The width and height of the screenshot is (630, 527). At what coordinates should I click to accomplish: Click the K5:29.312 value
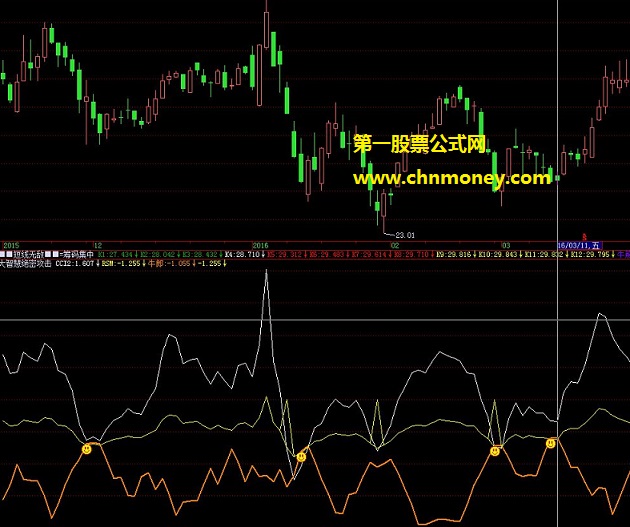point(286,254)
